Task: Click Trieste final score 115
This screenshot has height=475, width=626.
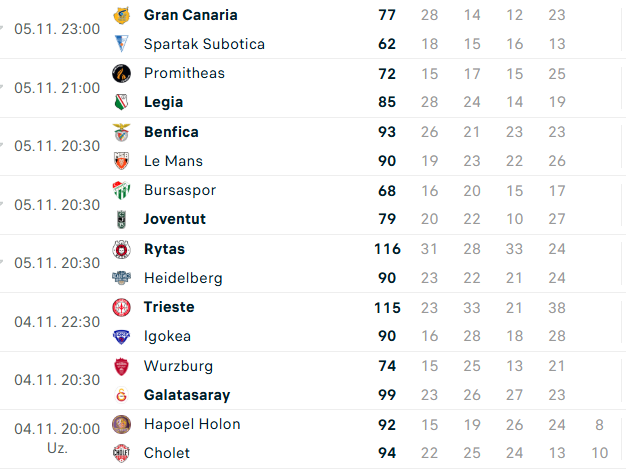Action: (x=387, y=307)
